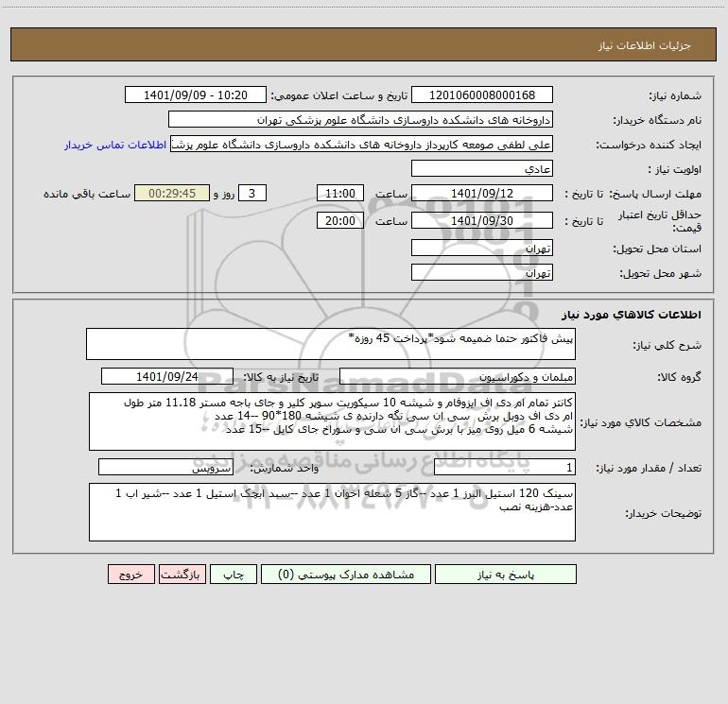The height and width of the screenshot is (704, 728).
Task: Click the شهر محل تحویل field
Action: (x=482, y=272)
